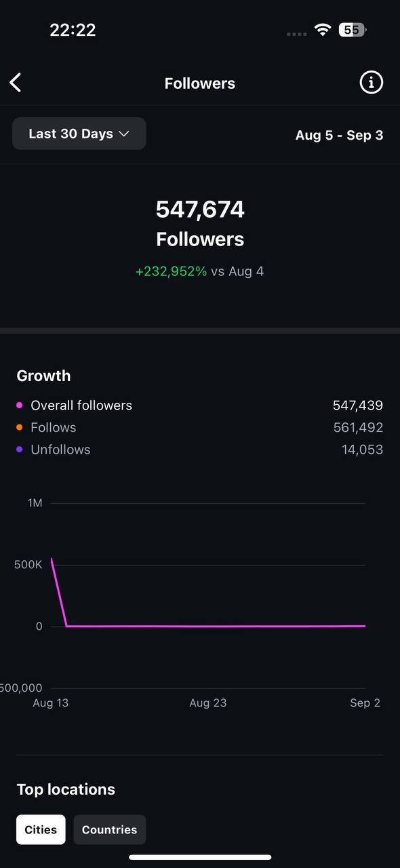400x868 pixels.
Task: Tap the pink growth line peak
Action: point(52,559)
